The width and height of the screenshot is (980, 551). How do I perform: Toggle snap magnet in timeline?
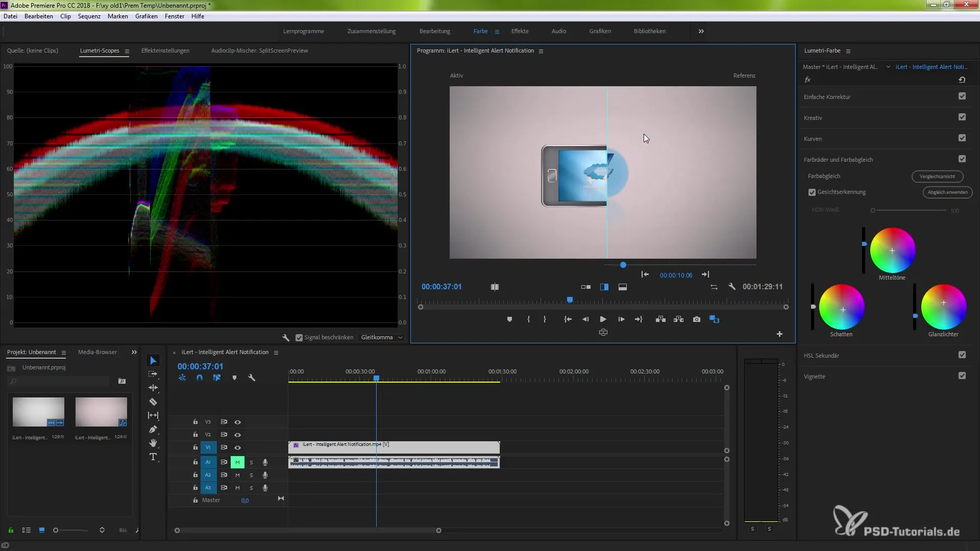tap(200, 378)
